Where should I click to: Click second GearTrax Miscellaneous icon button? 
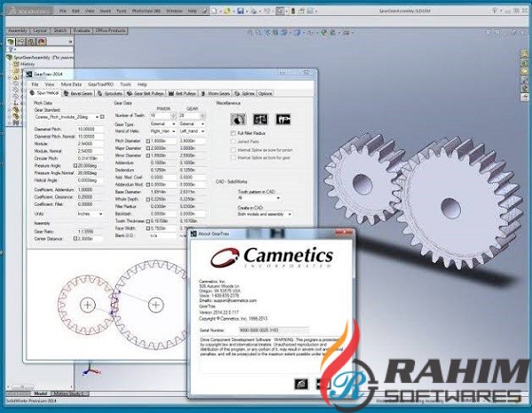[260, 119]
